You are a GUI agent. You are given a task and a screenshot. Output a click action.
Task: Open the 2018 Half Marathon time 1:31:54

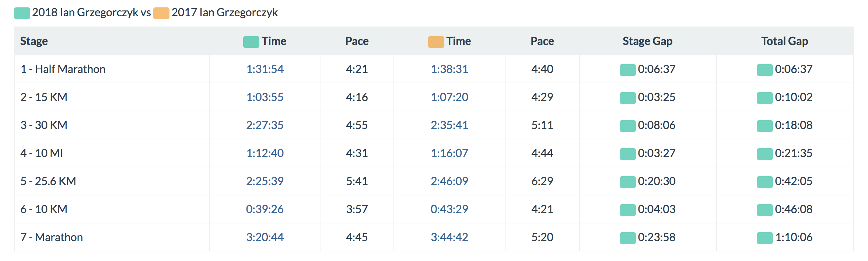[x=265, y=69]
